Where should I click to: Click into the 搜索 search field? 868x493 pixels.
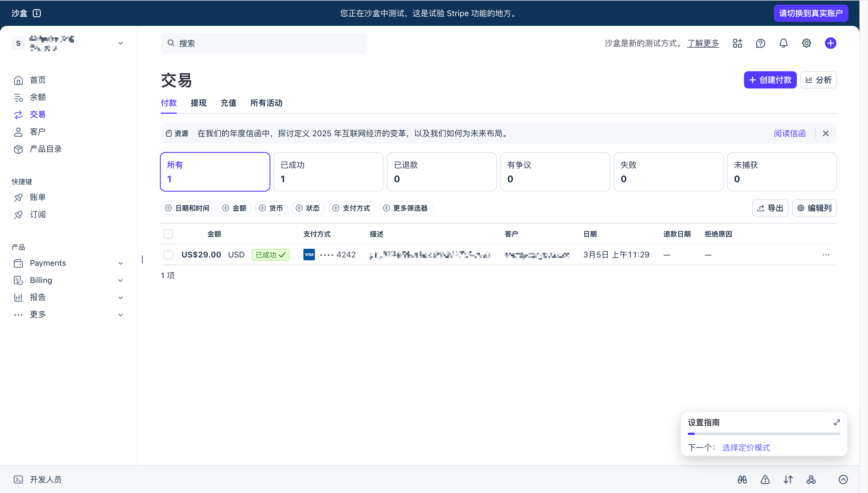click(x=264, y=43)
